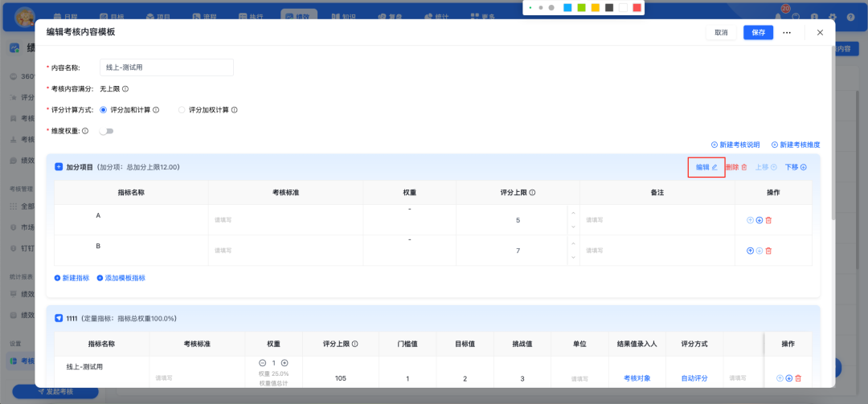The height and width of the screenshot is (404, 868).
Task: Toggle the 维度权重 switch
Action: [106, 131]
